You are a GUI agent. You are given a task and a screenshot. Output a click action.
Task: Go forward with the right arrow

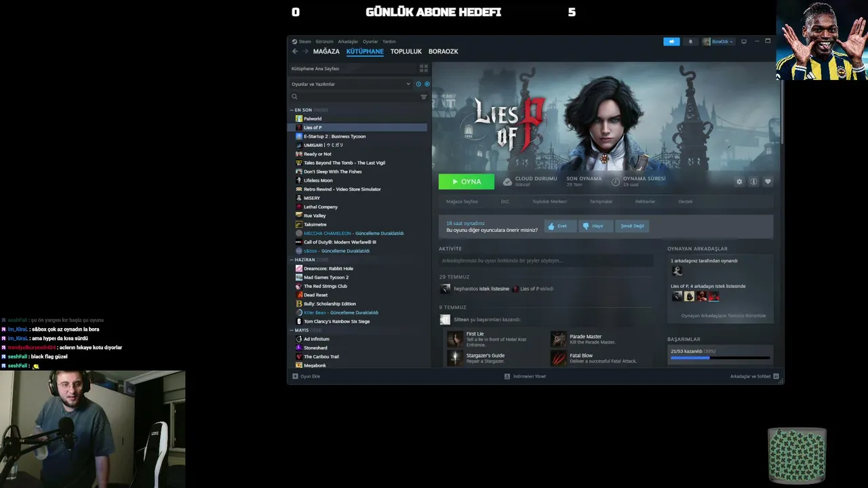(x=306, y=52)
